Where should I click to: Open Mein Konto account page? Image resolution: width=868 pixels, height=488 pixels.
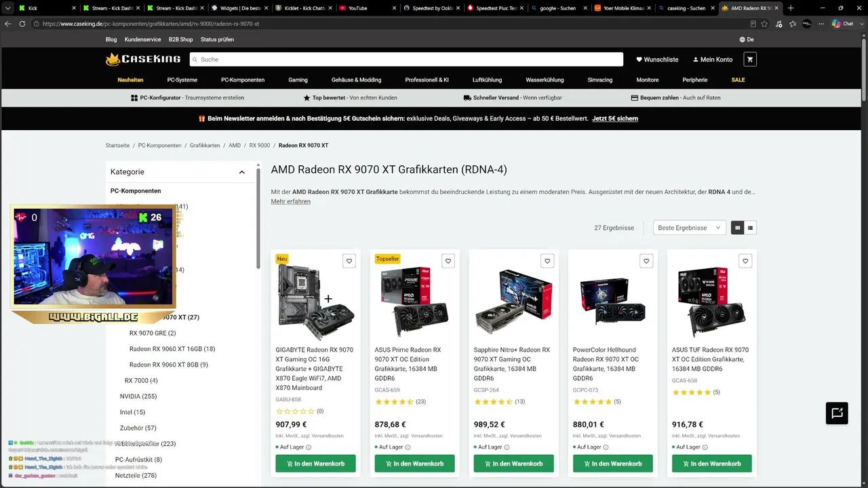coord(713,60)
